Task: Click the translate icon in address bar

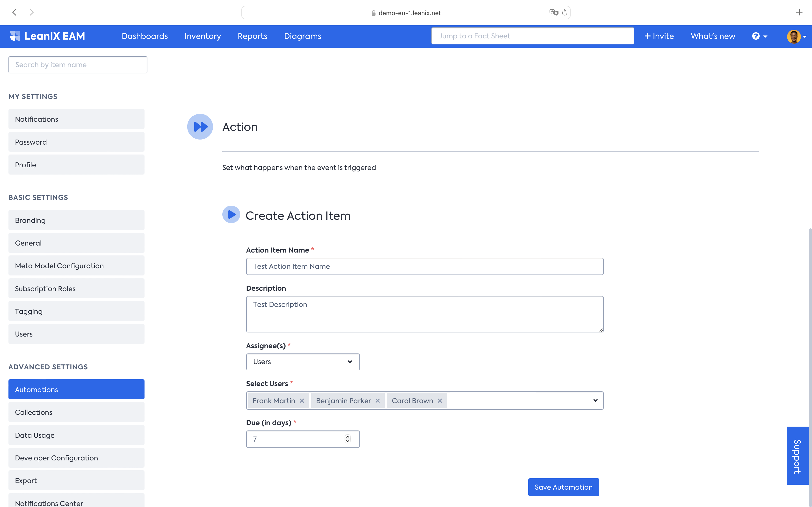Action: [x=553, y=12]
